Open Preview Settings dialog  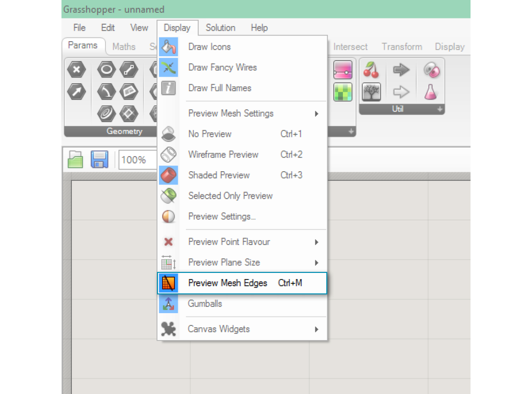point(222,217)
